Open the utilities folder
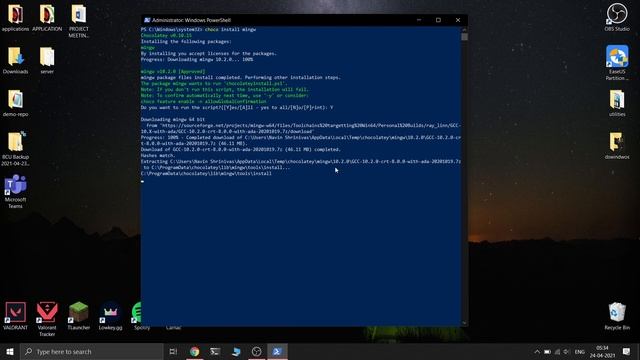This screenshot has height=360, width=640. [x=617, y=103]
